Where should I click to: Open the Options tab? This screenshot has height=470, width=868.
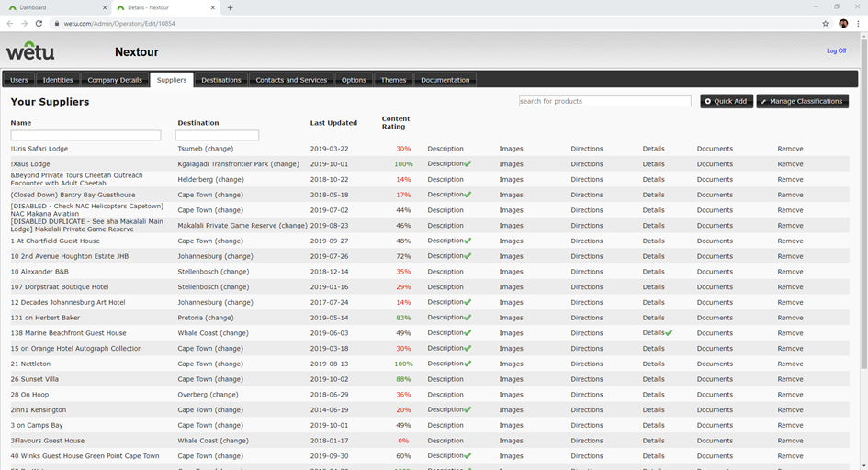tap(354, 80)
